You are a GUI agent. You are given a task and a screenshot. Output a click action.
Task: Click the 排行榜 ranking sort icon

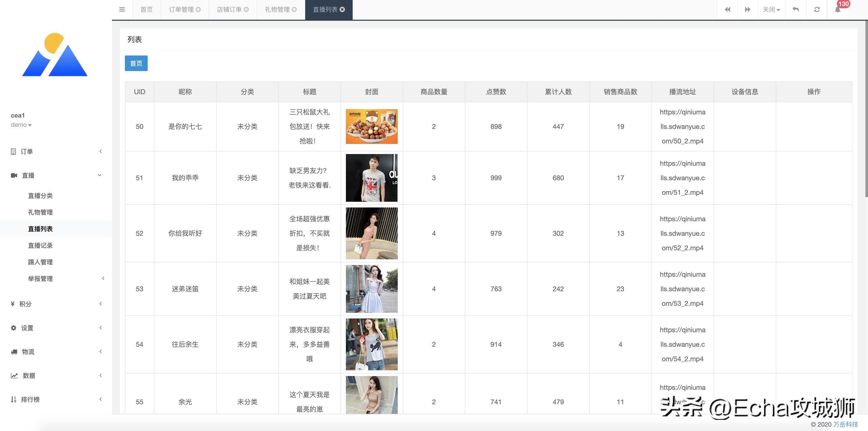click(x=13, y=399)
